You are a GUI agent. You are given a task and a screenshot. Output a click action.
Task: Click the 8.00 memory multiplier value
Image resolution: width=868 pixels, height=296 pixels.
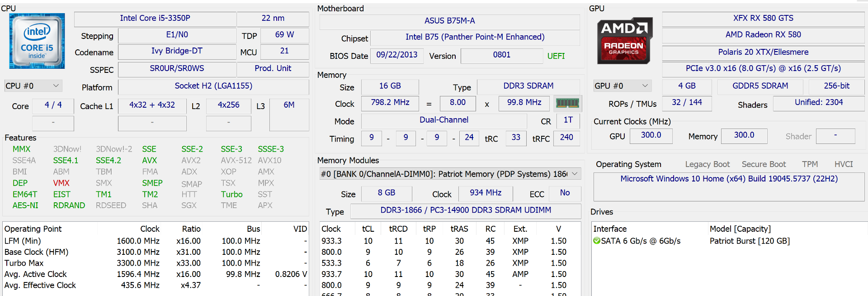pyautogui.click(x=458, y=103)
